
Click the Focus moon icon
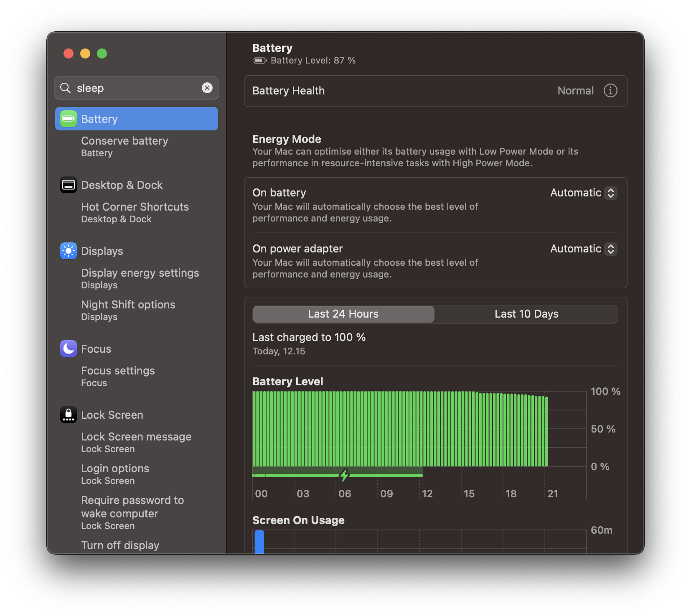point(69,349)
